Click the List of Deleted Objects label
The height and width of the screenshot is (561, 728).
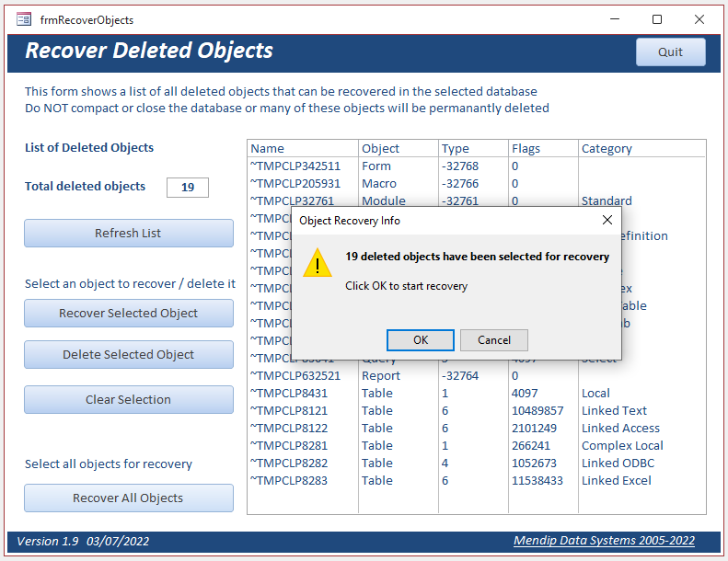click(x=89, y=147)
